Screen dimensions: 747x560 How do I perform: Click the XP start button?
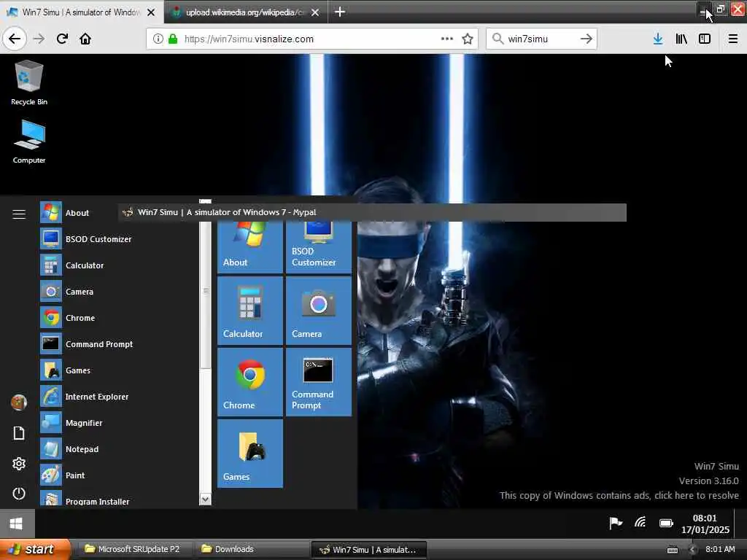(34, 549)
